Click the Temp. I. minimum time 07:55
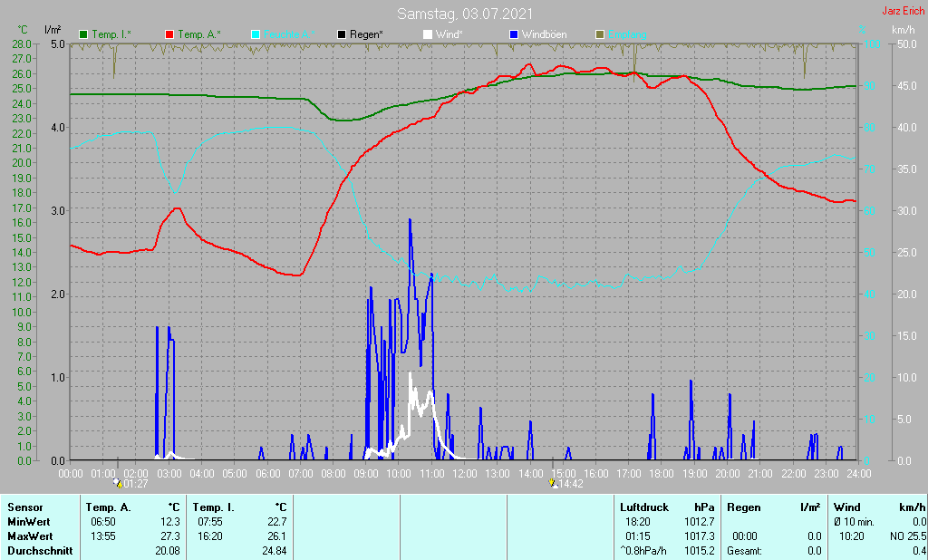The image size is (928, 560). pos(210,522)
